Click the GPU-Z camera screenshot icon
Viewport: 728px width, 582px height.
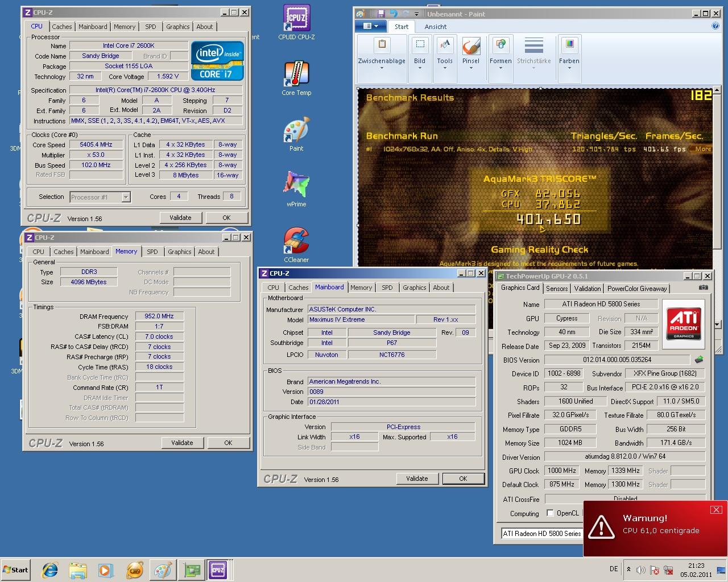[704, 288]
